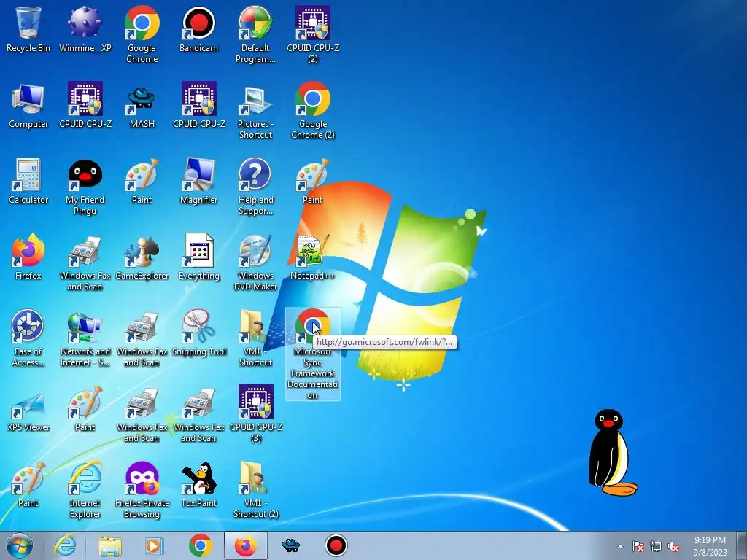Open the Windows Start menu orb

coord(20,545)
